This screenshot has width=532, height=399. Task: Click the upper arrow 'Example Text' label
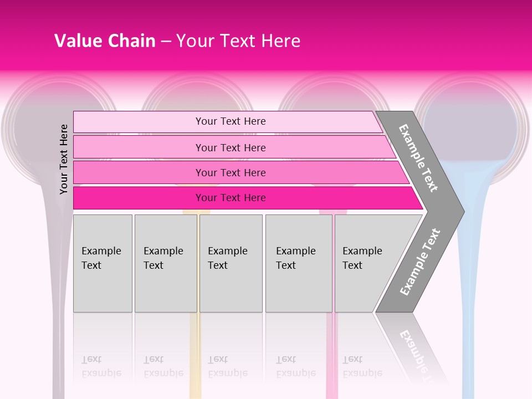(x=418, y=158)
